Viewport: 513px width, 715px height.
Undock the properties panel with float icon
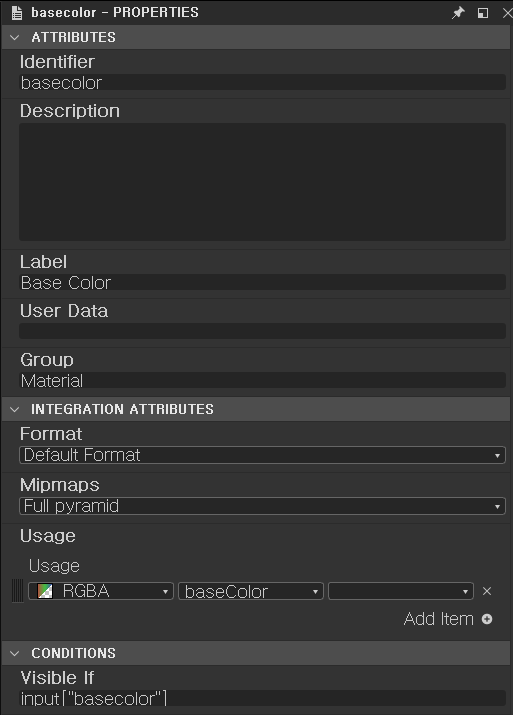pos(482,13)
